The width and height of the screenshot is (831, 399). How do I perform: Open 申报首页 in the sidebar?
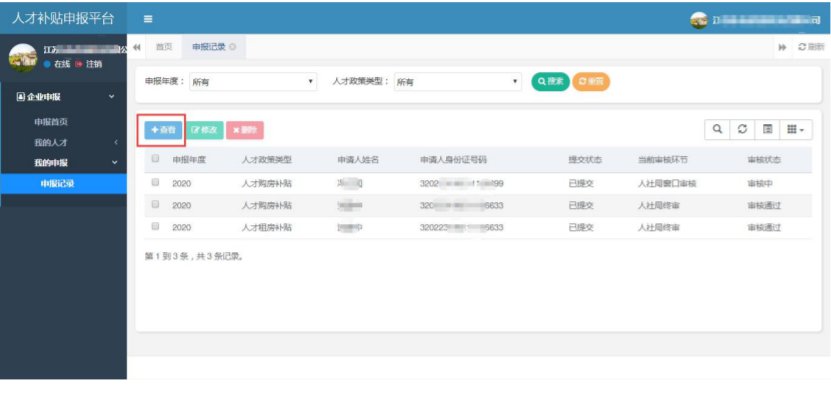(51, 122)
